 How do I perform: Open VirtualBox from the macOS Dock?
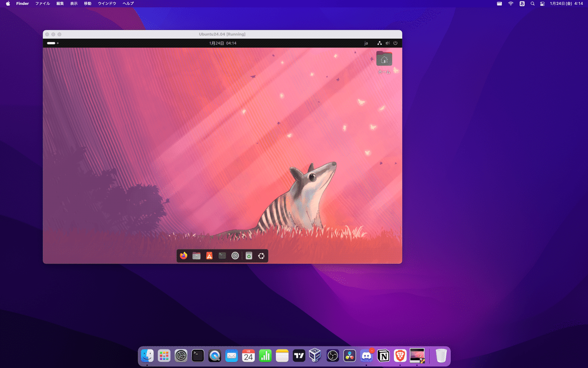(316, 355)
